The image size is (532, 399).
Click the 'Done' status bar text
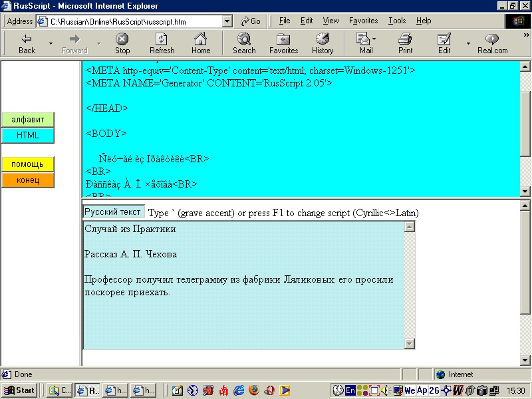[23, 374]
